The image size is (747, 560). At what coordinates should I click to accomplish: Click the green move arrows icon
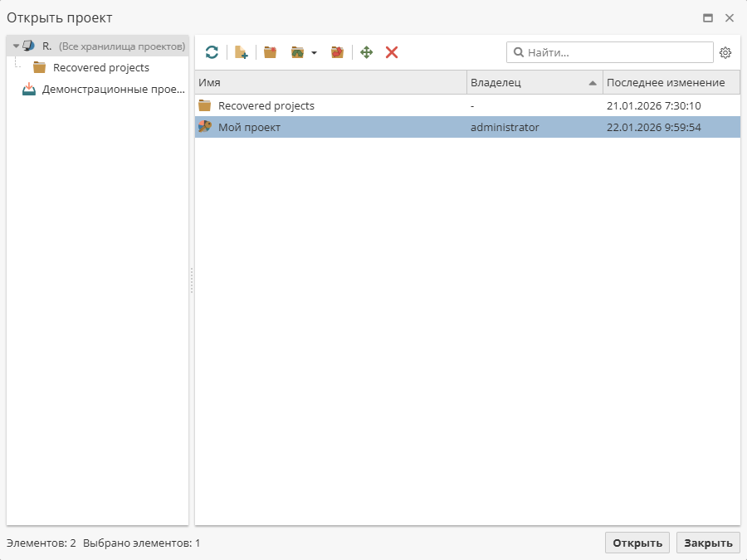(x=366, y=52)
